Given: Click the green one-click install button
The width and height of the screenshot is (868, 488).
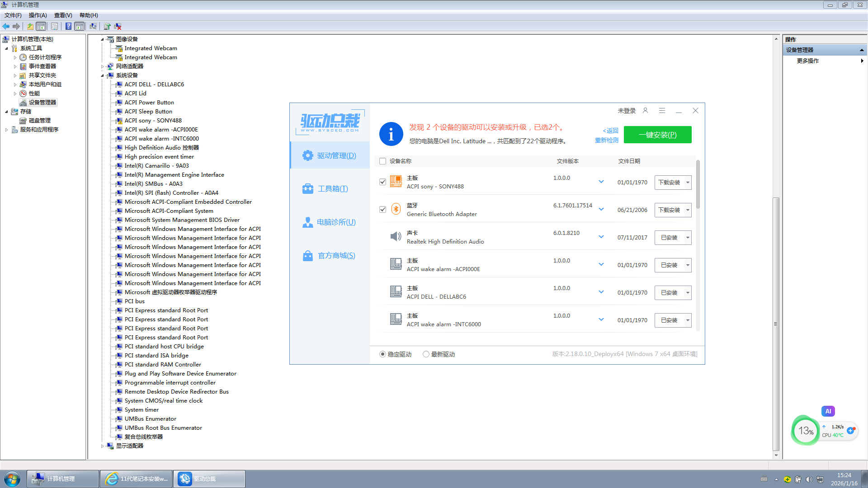Looking at the screenshot, I should coord(657,135).
